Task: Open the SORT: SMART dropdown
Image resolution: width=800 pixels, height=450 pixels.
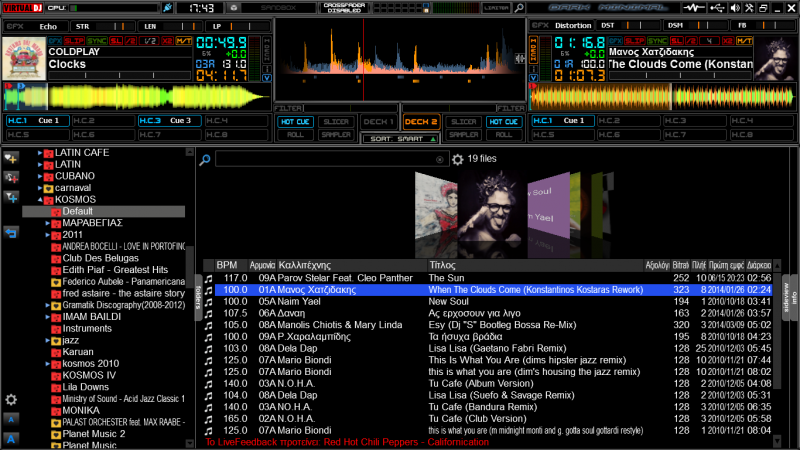Action: 400,138
